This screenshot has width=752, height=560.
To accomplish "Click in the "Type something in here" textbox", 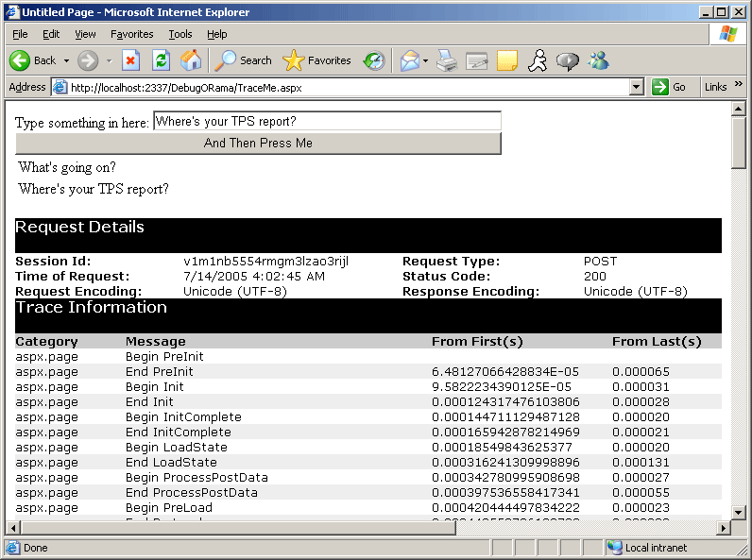I will (x=326, y=121).
